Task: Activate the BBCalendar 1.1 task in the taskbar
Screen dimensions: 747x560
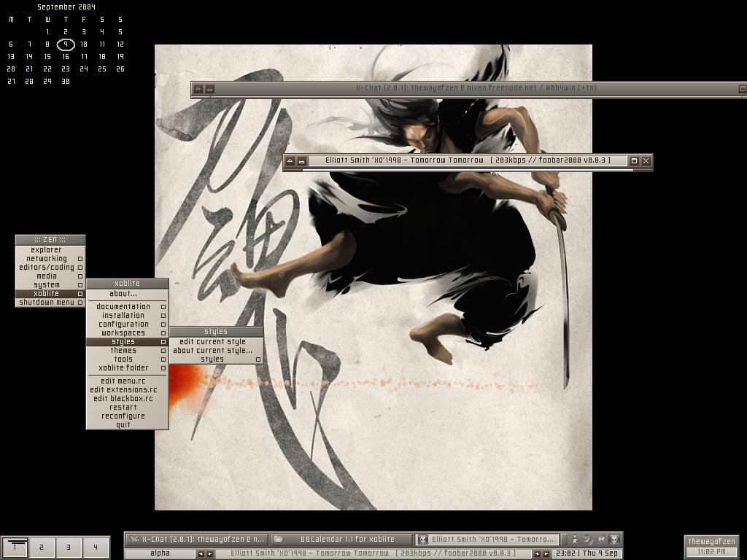Action: coord(341,540)
